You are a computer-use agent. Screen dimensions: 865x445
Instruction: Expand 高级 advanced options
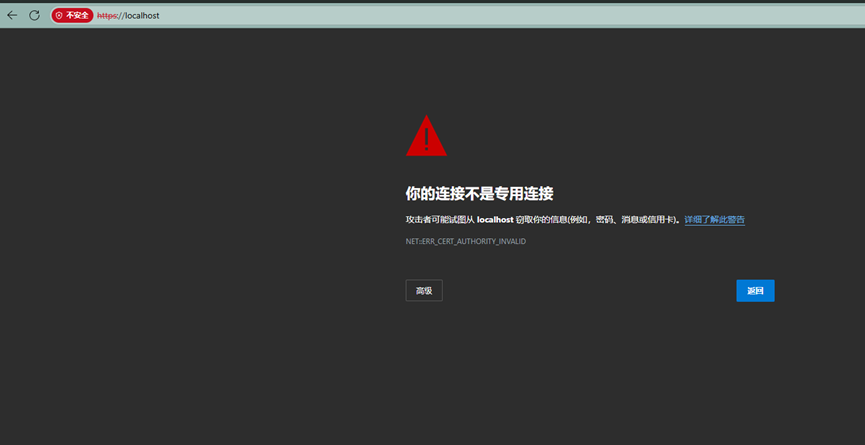424,291
